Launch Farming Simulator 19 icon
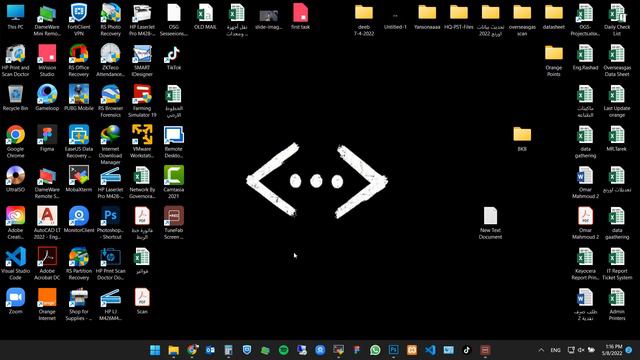The image size is (640, 360). [x=142, y=101]
